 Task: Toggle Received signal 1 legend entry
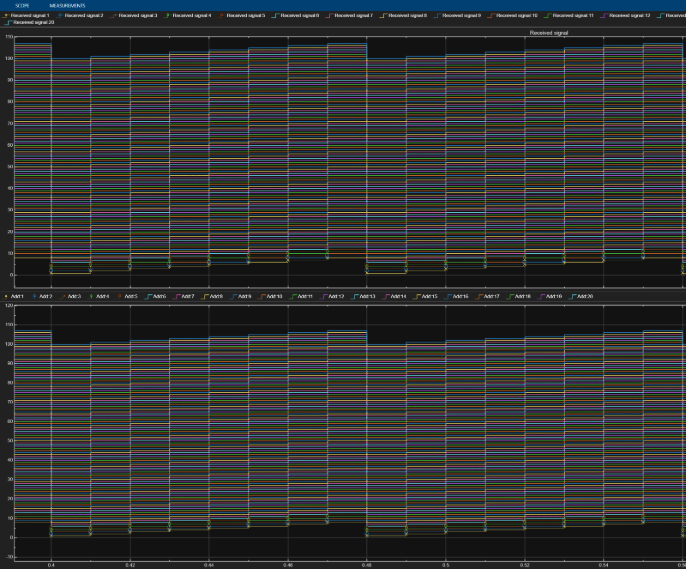click(32, 16)
